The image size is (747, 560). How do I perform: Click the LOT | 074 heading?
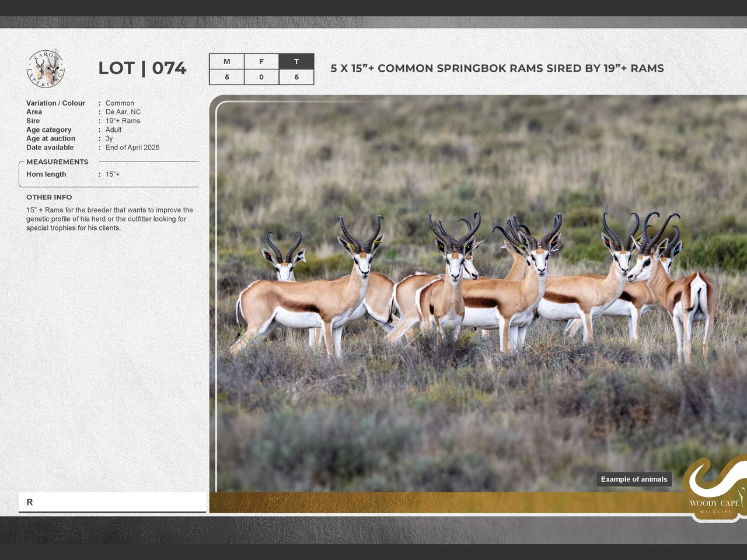(x=142, y=68)
